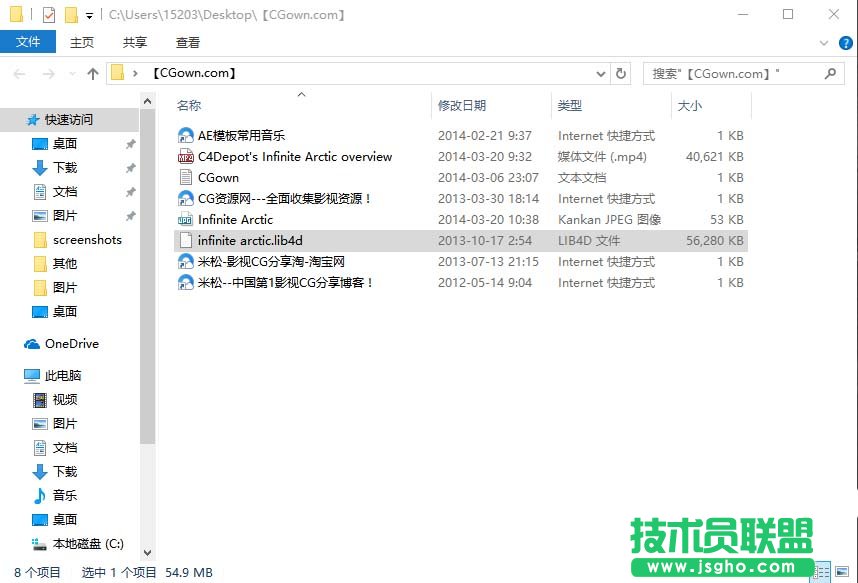
Task: Expand the ribbon with the chevron arrow
Action: point(821,43)
